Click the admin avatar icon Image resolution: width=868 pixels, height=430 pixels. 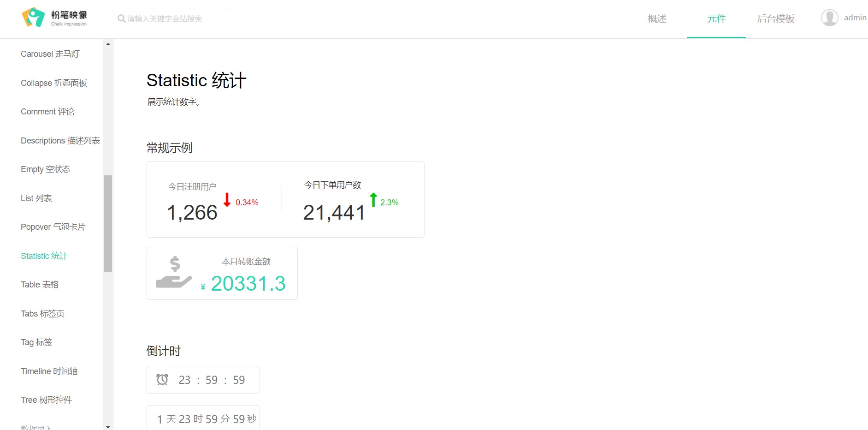click(x=829, y=18)
